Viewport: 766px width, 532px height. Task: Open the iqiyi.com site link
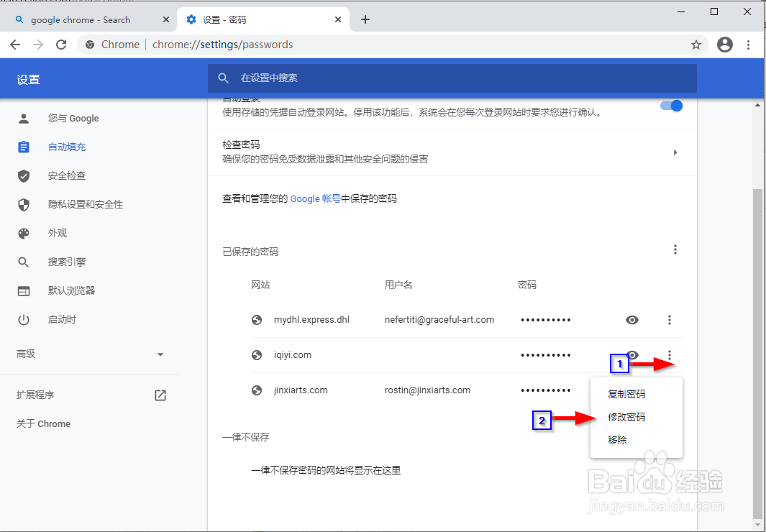pyautogui.click(x=293, y=355)
